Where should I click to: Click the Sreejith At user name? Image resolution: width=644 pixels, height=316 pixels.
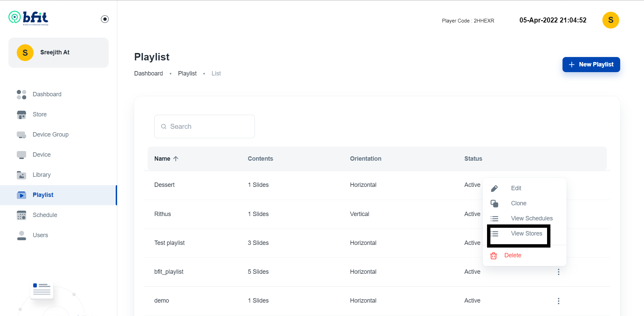click(x=55, y=52)
